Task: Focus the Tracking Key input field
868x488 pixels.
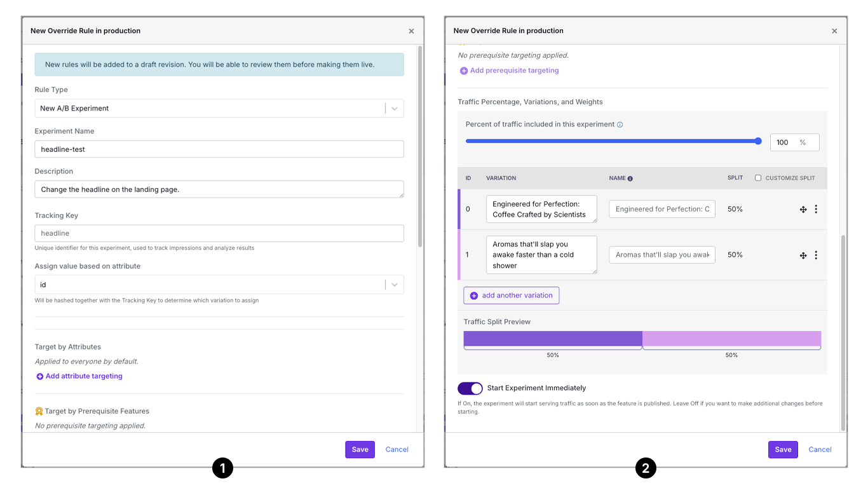Action: coord(219,233)
